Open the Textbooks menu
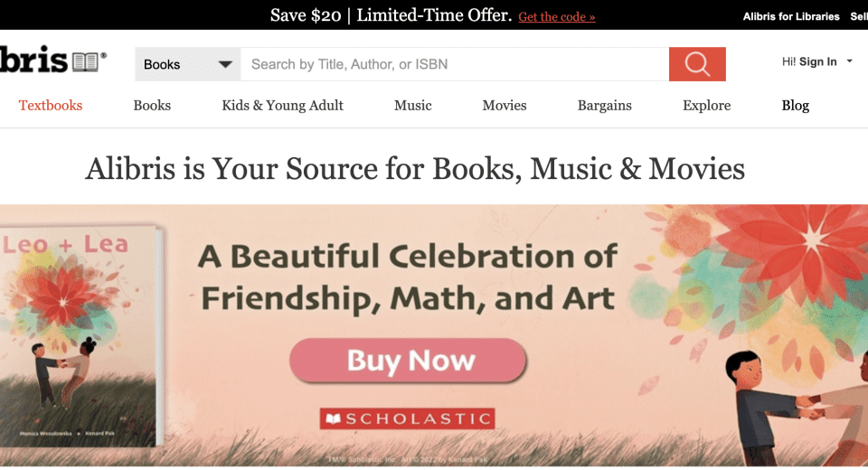This screenshot has width=868, height=470. pyautogui.click(x=51, y=106)
